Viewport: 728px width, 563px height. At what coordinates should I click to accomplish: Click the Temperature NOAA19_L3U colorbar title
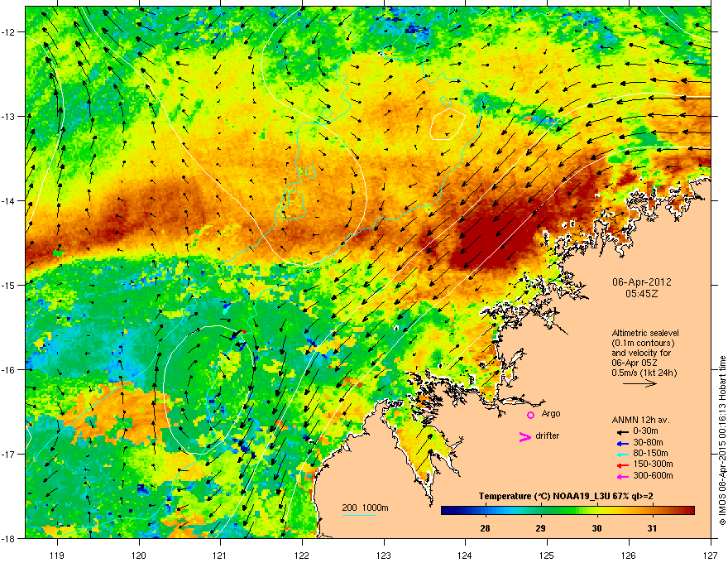tap(566, 496)
